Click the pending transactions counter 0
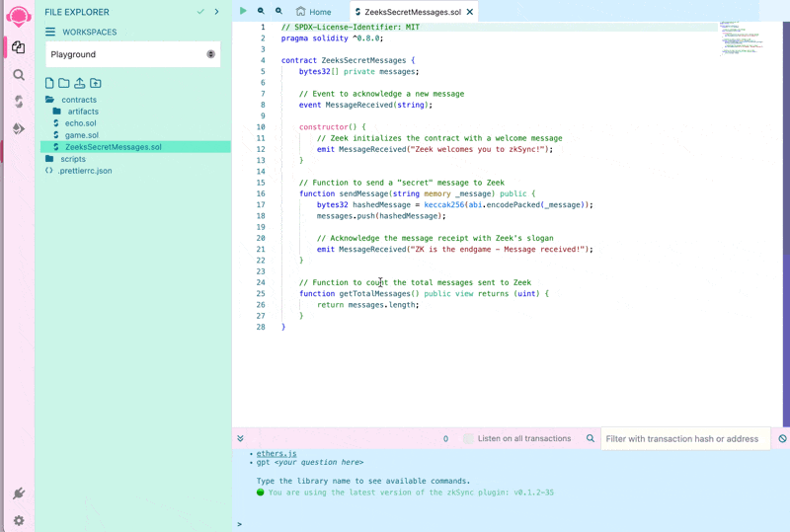Image resolution: width=790 pixels, height=532 pixels. [445, 439]
